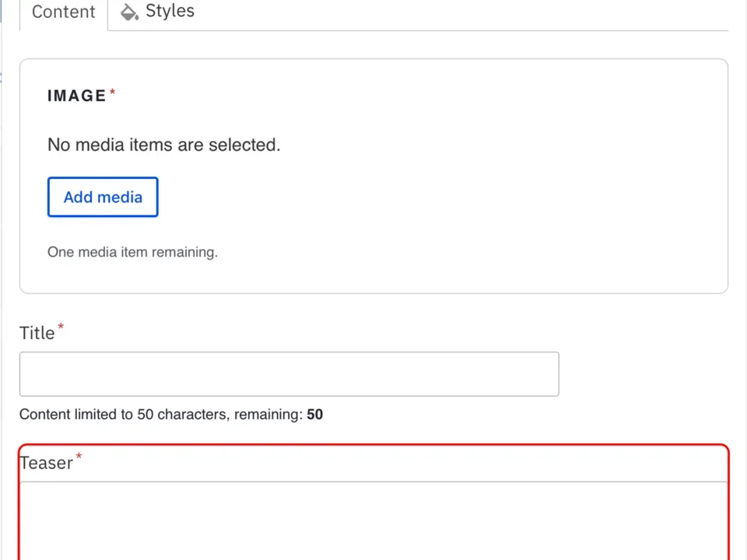
Task: Click the Content tab label text
Action: click(x=63, y=12)
